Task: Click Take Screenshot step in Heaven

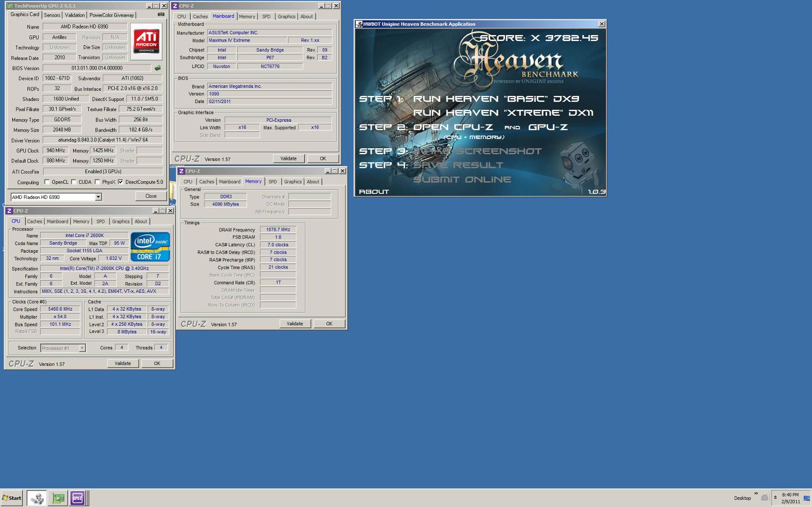Action: (x=477, y=151)
